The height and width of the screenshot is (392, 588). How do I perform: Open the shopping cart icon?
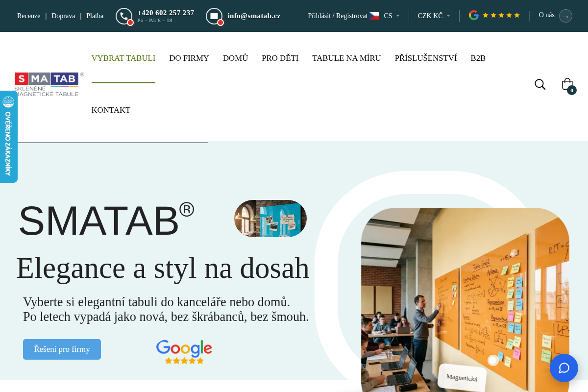tap(567, 84)
